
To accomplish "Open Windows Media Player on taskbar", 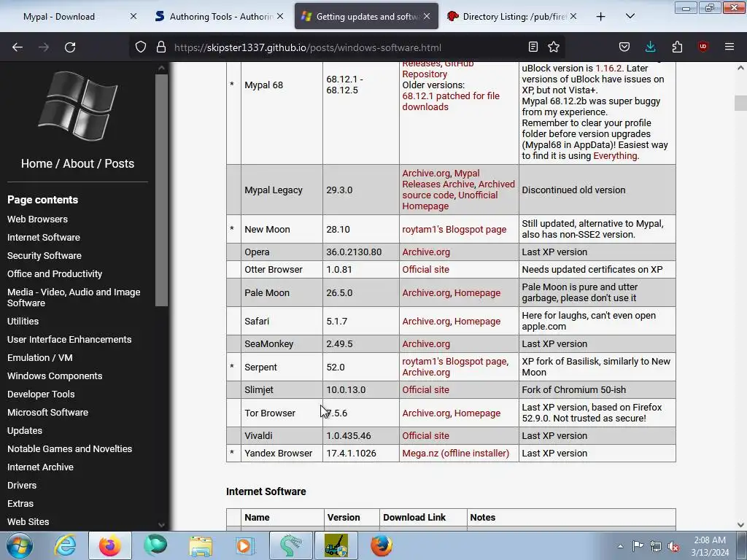I will click(x=245, y=545).
